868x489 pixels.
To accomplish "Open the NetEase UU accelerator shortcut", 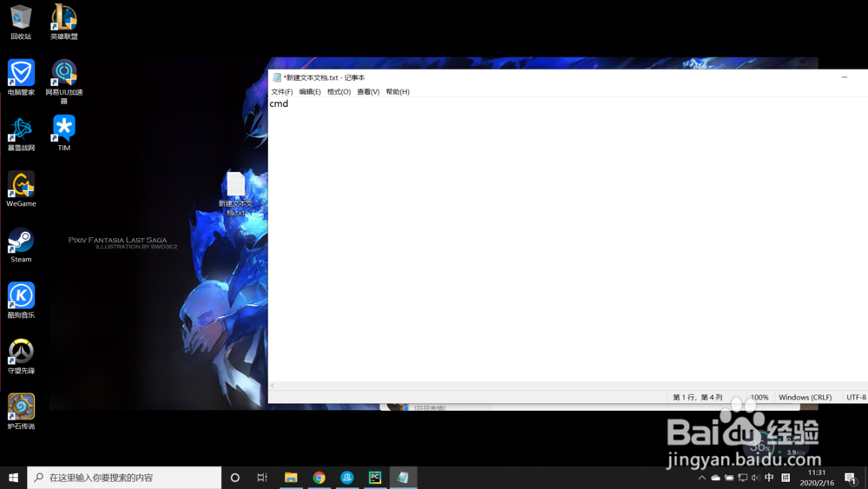I will [64, 82].
